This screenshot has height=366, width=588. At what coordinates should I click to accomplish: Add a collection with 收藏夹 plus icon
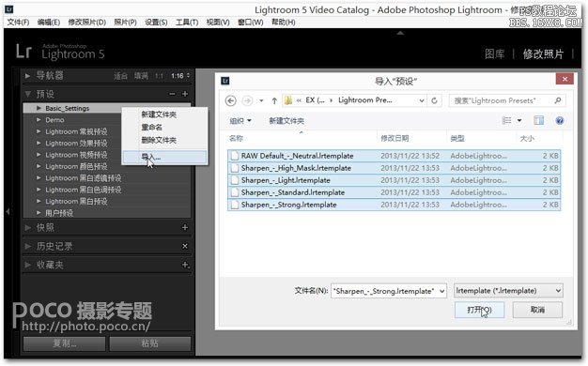click(185, 265)
